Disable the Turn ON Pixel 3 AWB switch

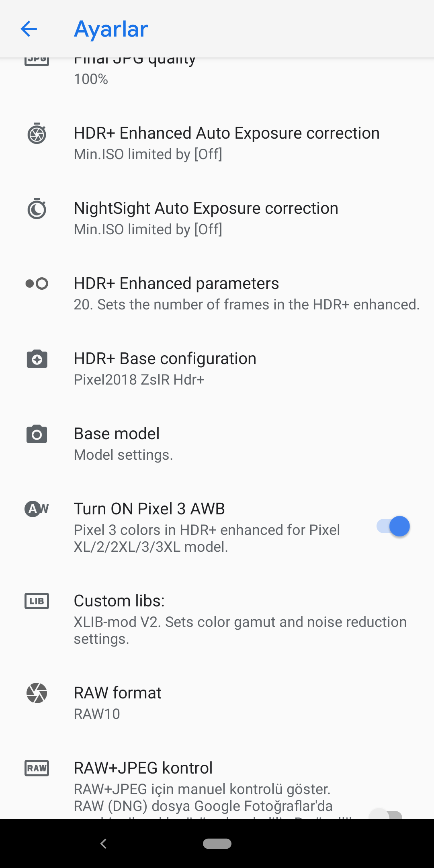pos(393,526)
